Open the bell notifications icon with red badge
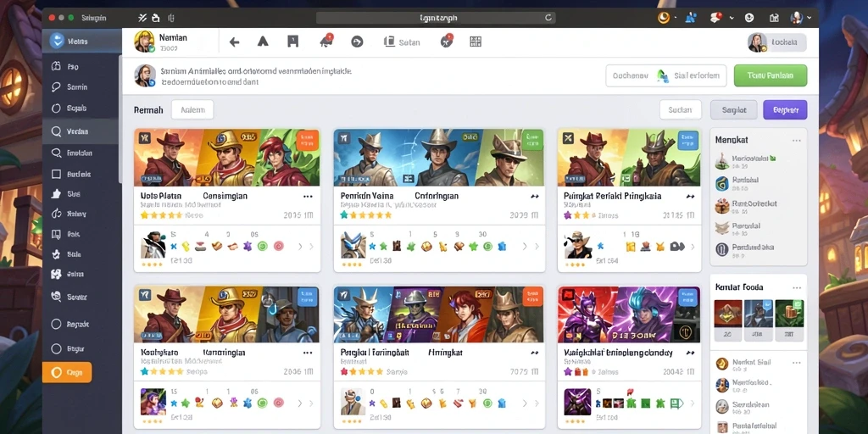Image resolution: width=868 pixels, height=434 pixels. tap(326, 41)
